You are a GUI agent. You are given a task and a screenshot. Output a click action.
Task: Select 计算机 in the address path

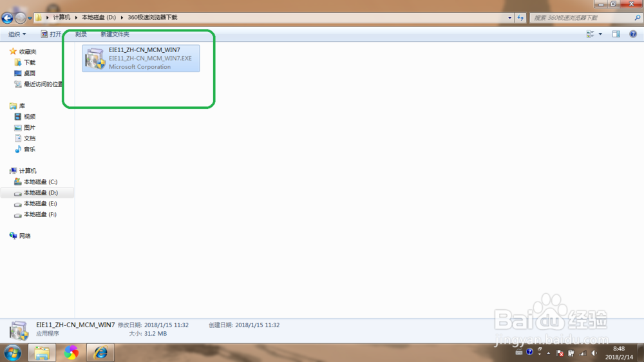tap(62, 17)
